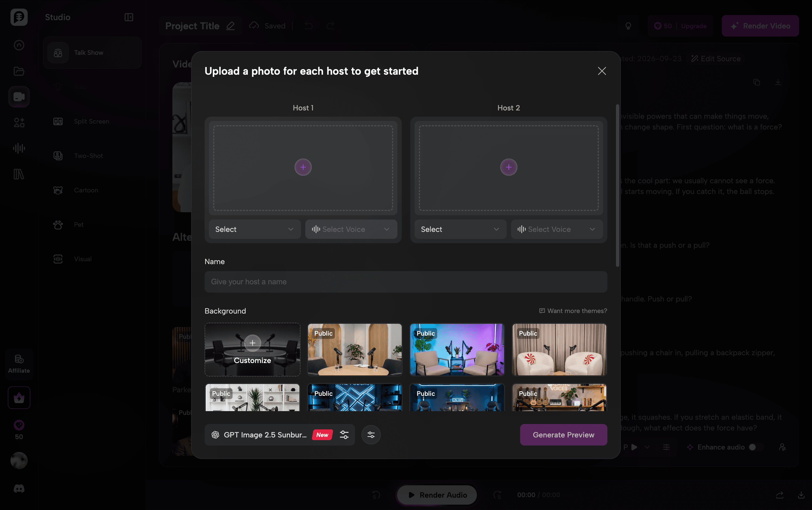Click the Generate Preview button
The width and height of the screenshot is (812, 510).
click(x=564, y=435)
